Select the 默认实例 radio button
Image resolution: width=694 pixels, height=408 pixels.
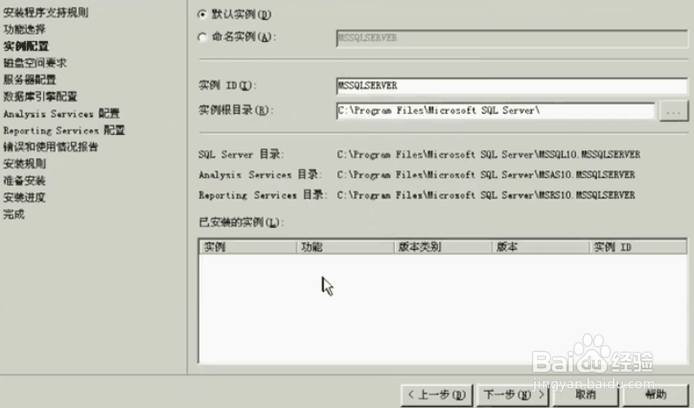[202, 15]
